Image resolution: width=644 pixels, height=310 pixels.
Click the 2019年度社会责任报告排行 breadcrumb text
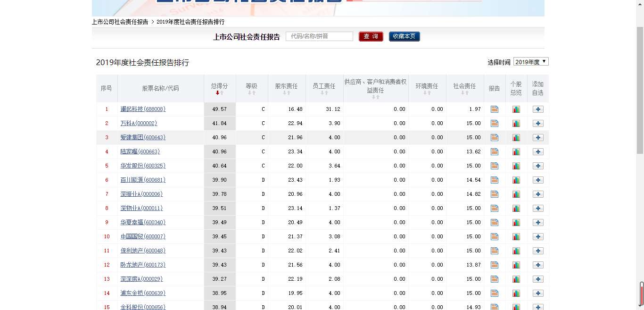tap(190, 22)
